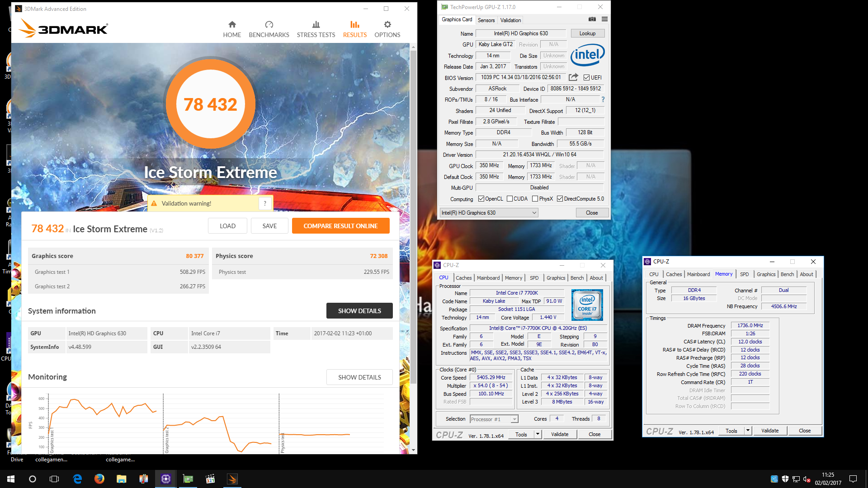Click 3DMark scrollbar down arrow
This screenshot has width=868, height=488.
point(413,450)
